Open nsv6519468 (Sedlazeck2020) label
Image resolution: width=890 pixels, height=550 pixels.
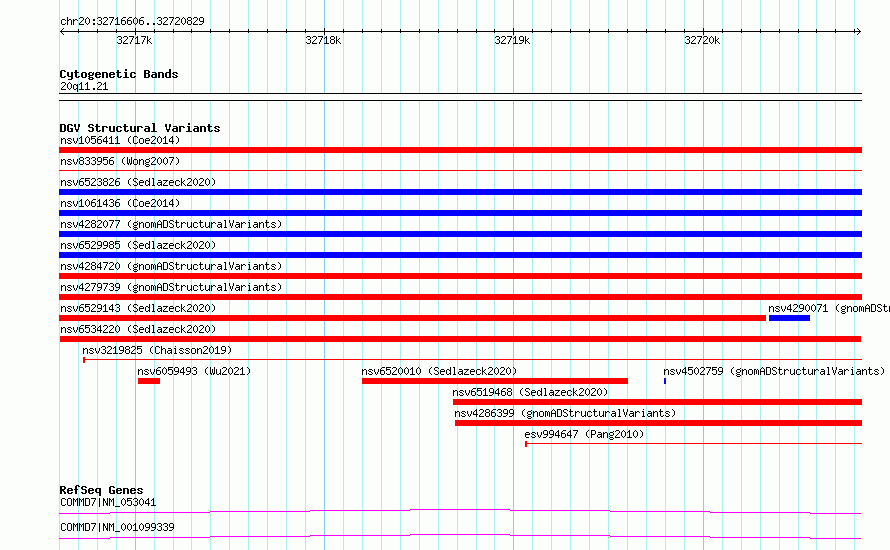point(530,392)
